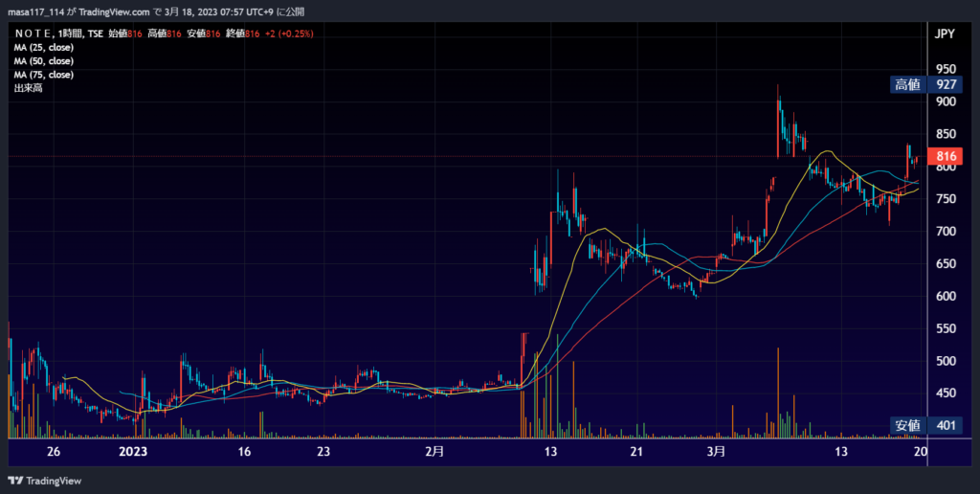Click the 450 price axis value
This screenshot has width=980, height=494.
(x=945, y=393)
